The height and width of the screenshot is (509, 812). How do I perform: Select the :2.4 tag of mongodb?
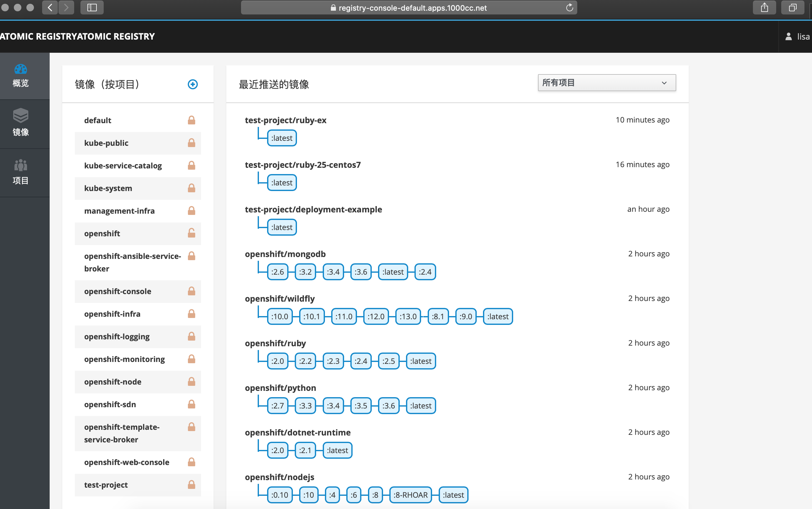425,272
